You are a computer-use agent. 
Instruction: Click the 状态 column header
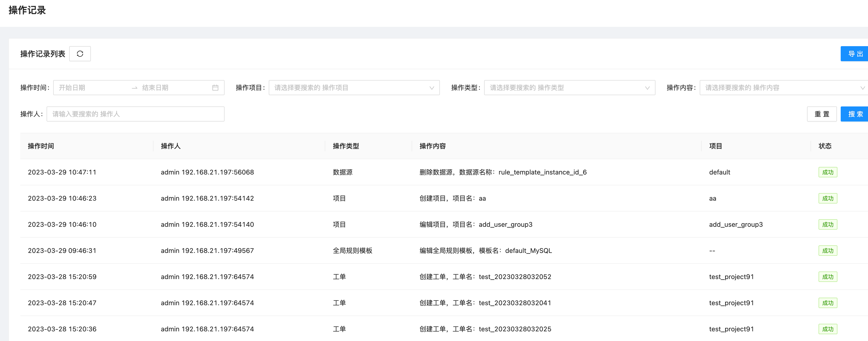coord(824,146)
